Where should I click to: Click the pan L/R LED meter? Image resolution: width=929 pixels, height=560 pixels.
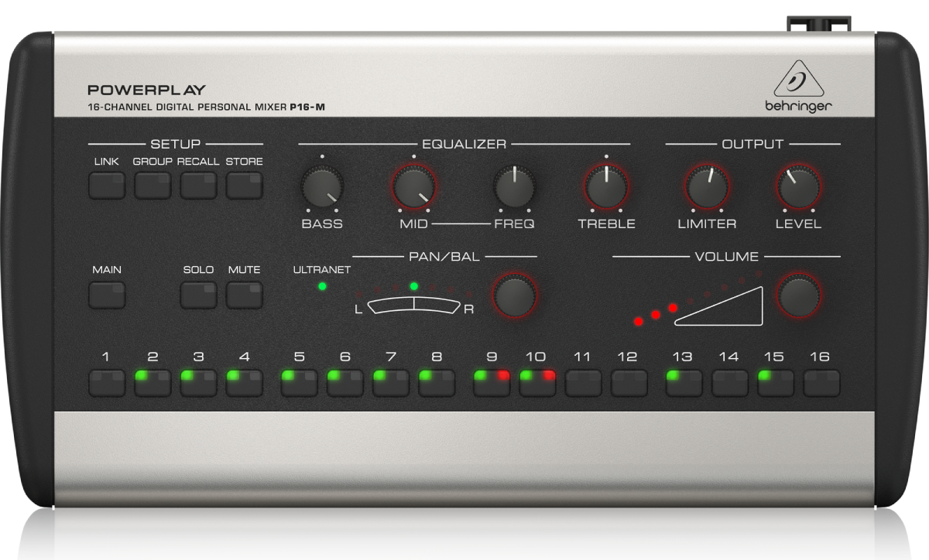click(x=414, y=300)
